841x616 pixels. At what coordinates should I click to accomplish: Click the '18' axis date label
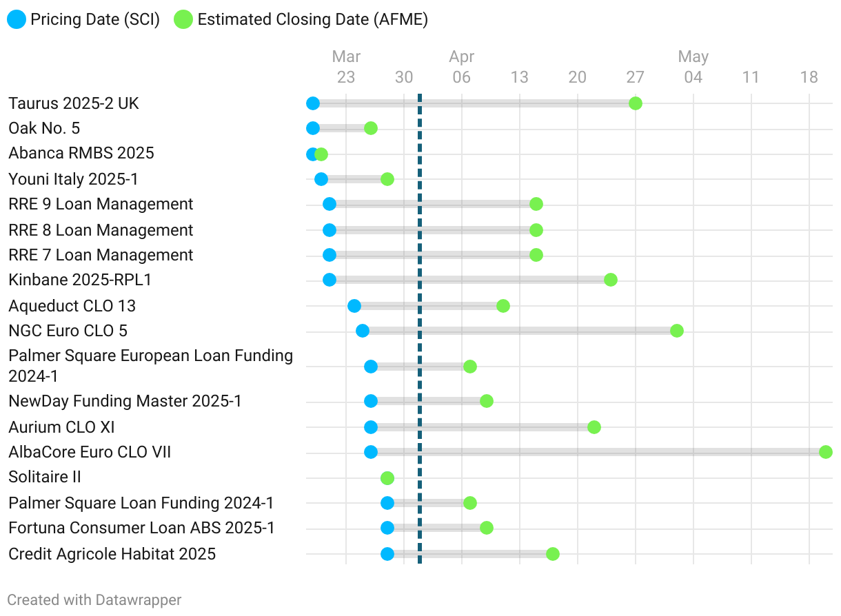tap(809, 77)
